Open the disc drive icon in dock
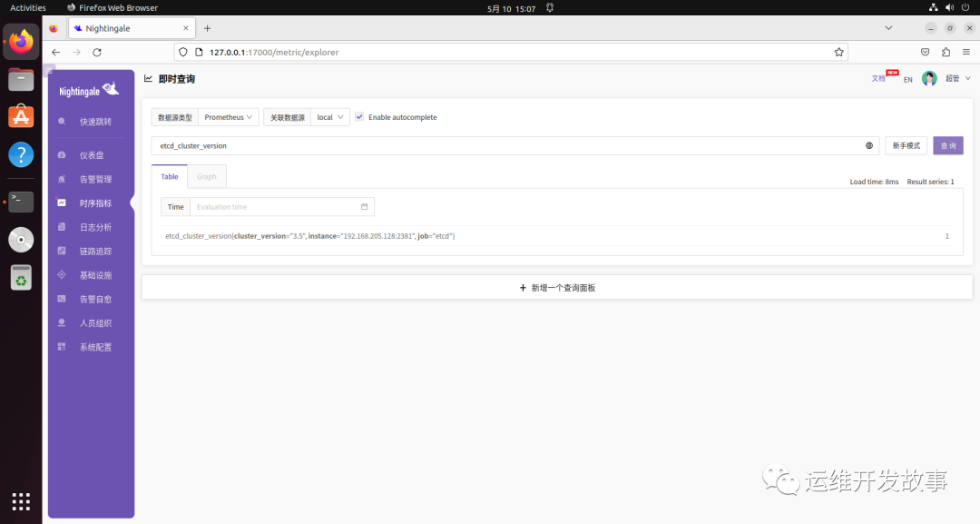The height and width of the screenshot is (524, 980). pyautogui.click(x=21, y=240)
